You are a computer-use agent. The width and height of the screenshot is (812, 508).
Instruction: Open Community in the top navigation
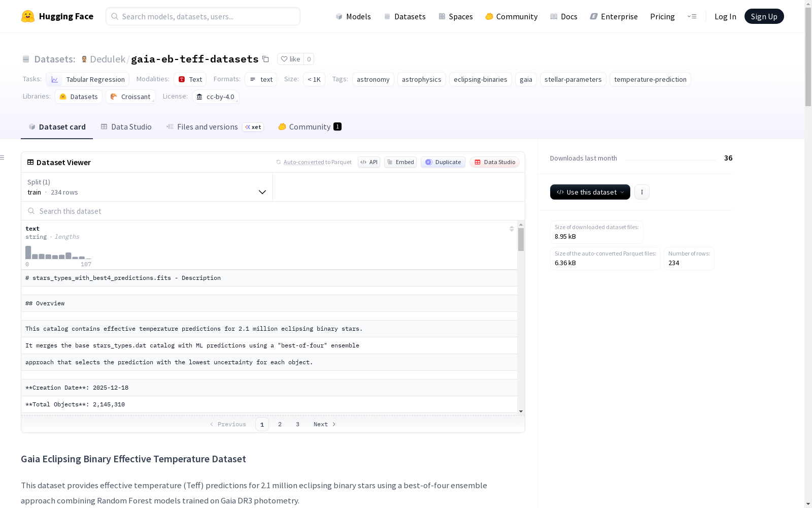(x=512, y=16)
